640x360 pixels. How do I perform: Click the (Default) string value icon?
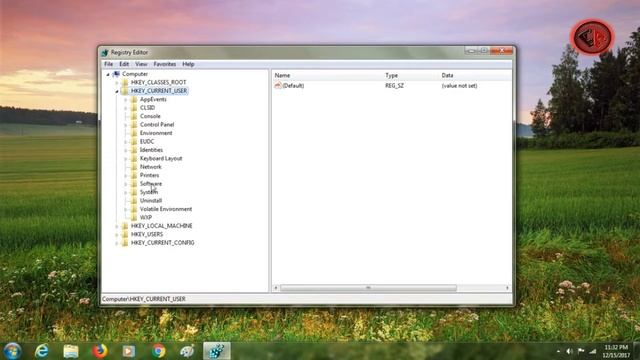coord(278,85)
